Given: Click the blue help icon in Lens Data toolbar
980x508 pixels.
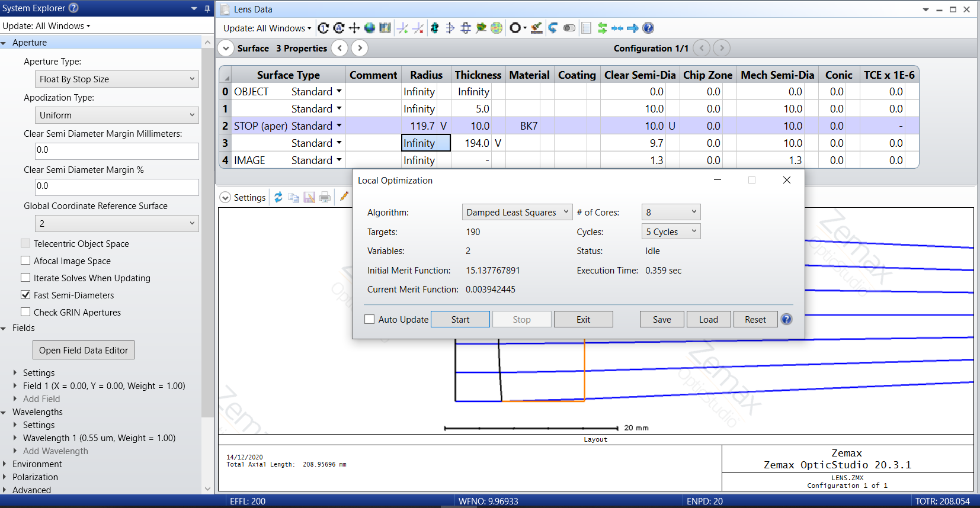Looking at the screenshot, I should pyautogui.click(x=648, y=28).
